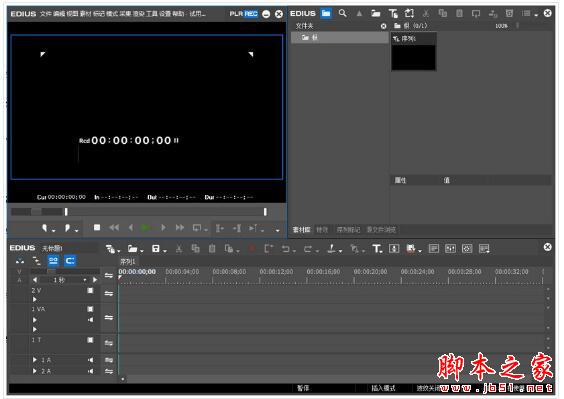The width and height of the screenshot is (564, 399).
Task: Click the Set Out point icon
Action: [67, 227]
